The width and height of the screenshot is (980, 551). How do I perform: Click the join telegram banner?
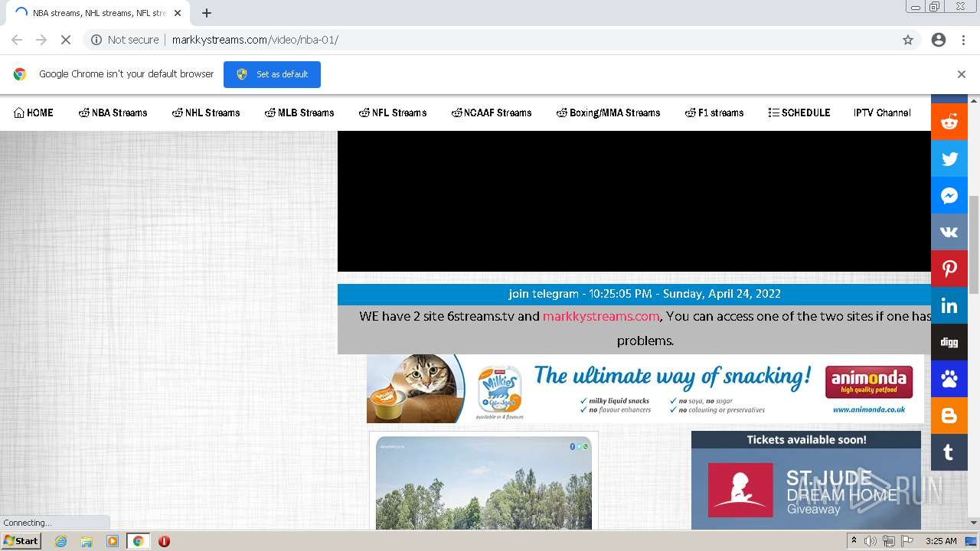coord(634,294)
